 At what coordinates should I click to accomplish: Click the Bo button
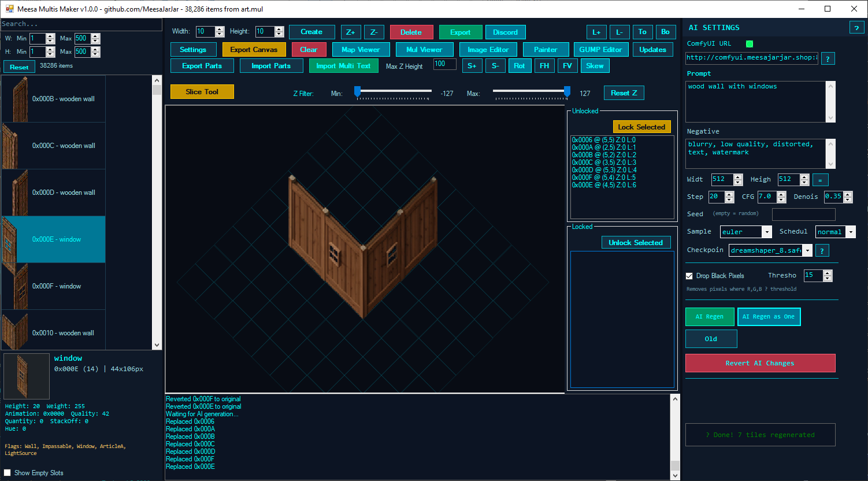coord(666,32)
